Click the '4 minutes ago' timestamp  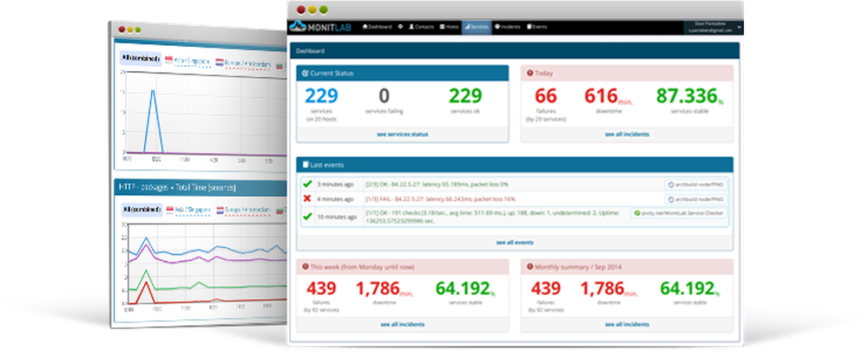(x=335, y=199)
